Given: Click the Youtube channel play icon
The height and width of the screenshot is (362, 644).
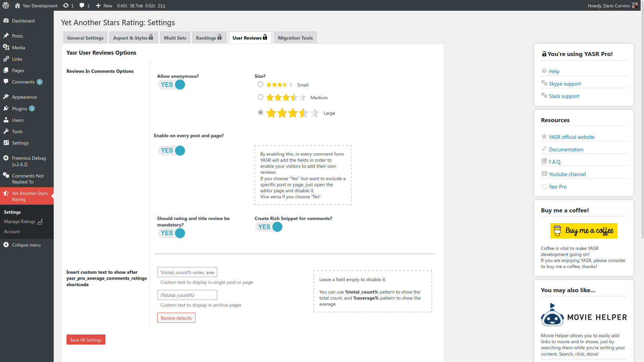Looking at the screenshot, I should (x=544, y=173).
